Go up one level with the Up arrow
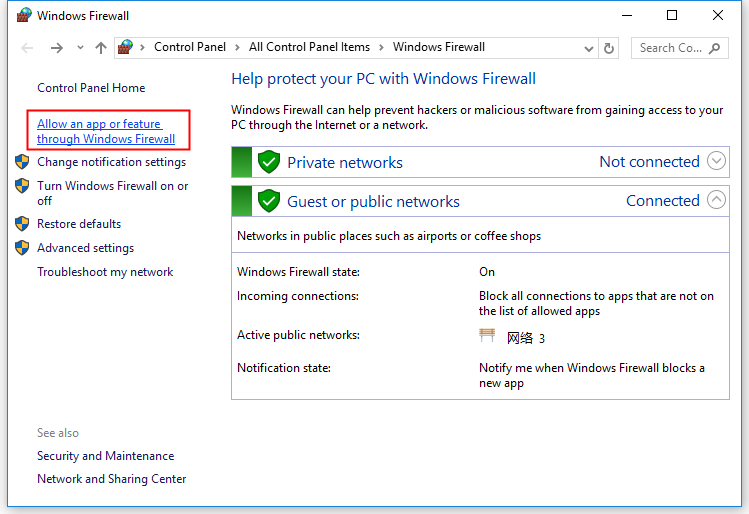The height and width of the screenshot is (514, 749). click(x=101, y=48)
